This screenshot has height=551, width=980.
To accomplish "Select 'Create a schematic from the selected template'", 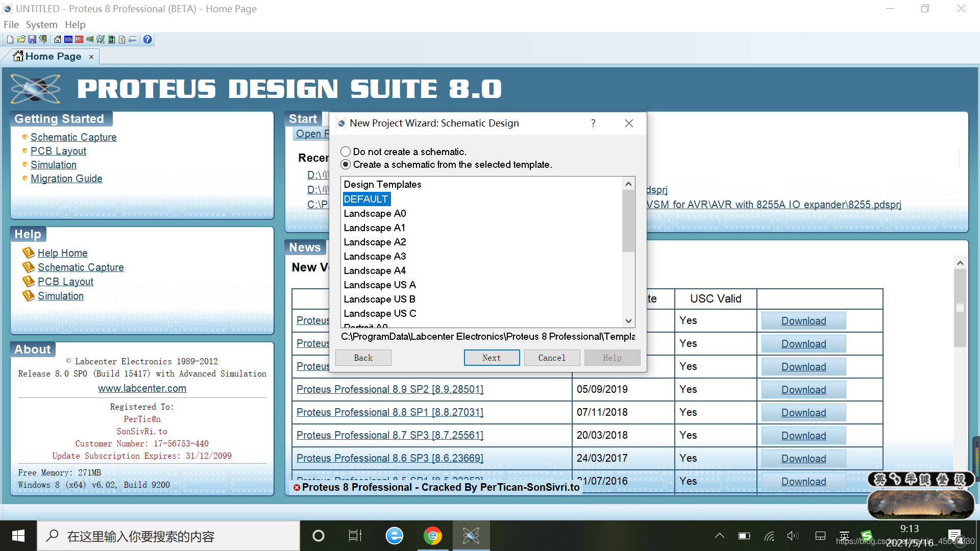I will coord(346,164).
